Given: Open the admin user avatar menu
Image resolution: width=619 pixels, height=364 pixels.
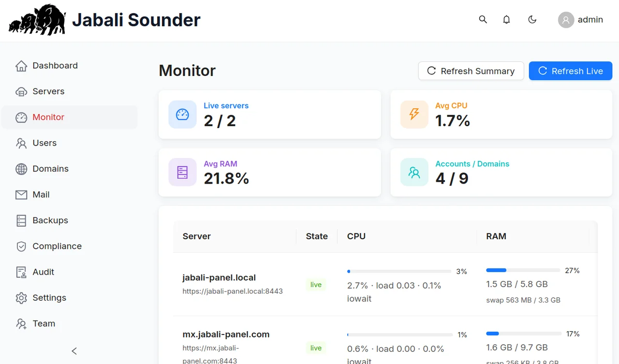Looking at the screenshot, I should [x=566, y=20].
